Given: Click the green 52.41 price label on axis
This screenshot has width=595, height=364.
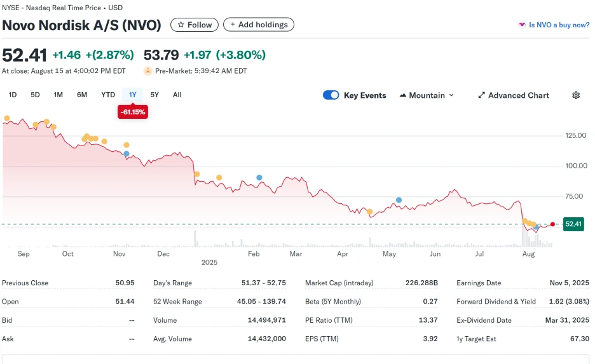Looking at the screenshot, I should tap(573, 224).
